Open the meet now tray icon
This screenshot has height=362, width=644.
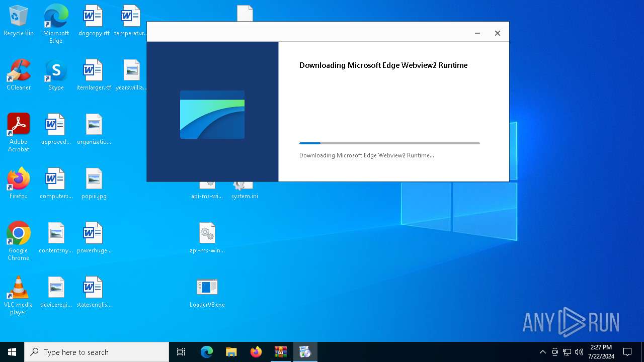(555, 352)
